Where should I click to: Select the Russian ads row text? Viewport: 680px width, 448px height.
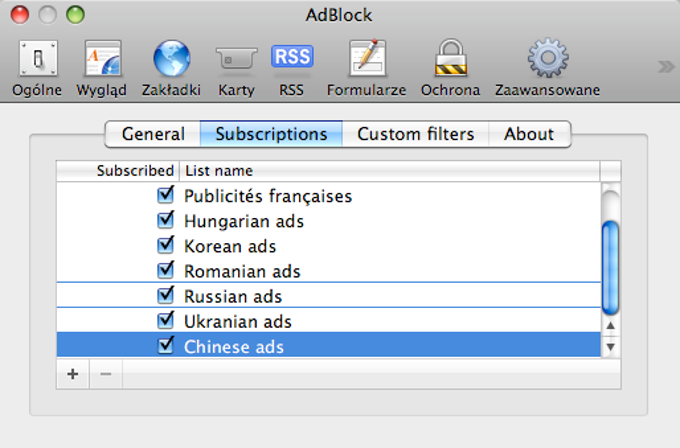[233, 297]
